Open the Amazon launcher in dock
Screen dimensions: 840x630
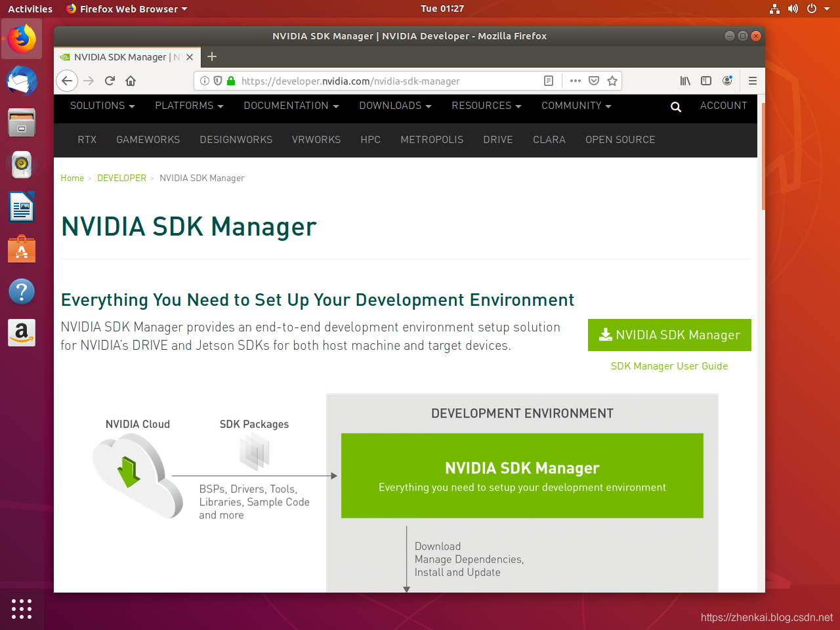pyautogui.click(x=22, y=333)
